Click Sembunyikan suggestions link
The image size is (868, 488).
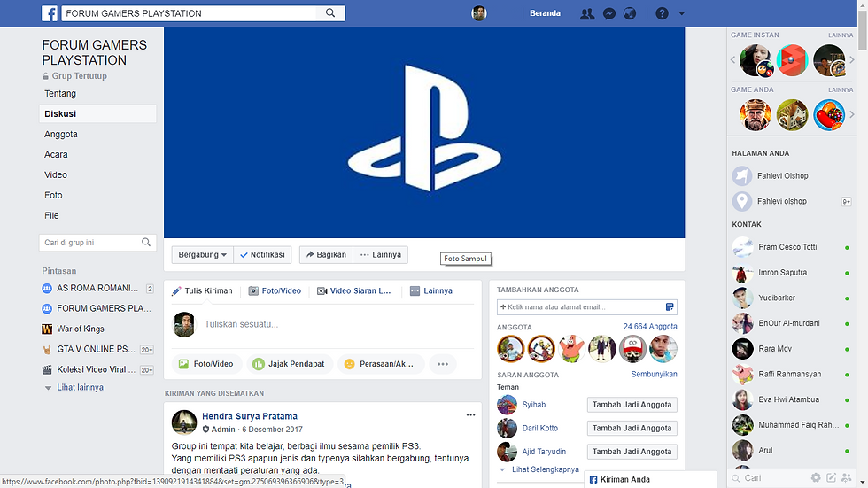point(654,374)
